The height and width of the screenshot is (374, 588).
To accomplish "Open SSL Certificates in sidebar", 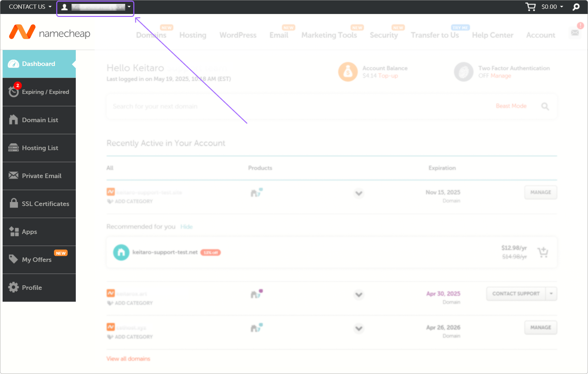I will click(39, 204).
